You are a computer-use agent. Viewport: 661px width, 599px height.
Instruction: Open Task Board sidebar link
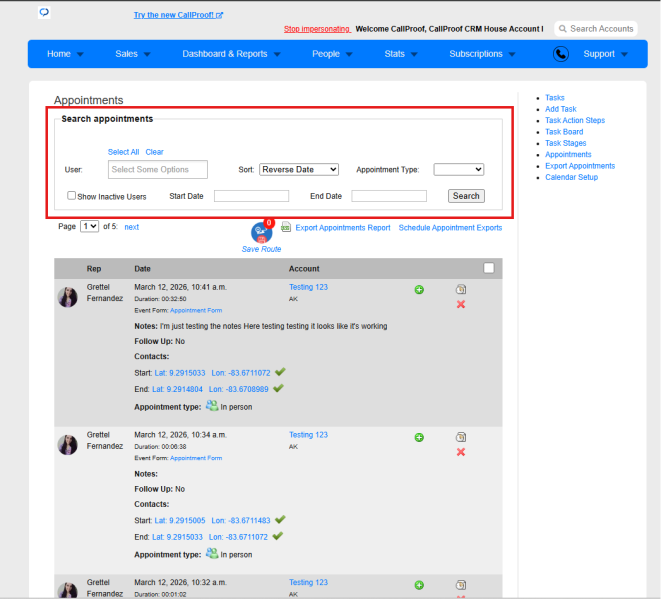[564, 132]
